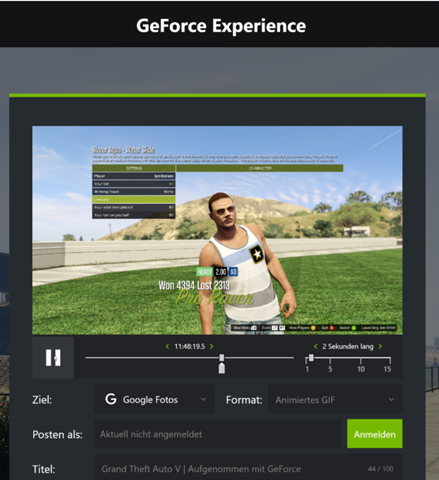Click the GTA video preview thumbnail
The image size is (439, 480).
click(217, 230)
